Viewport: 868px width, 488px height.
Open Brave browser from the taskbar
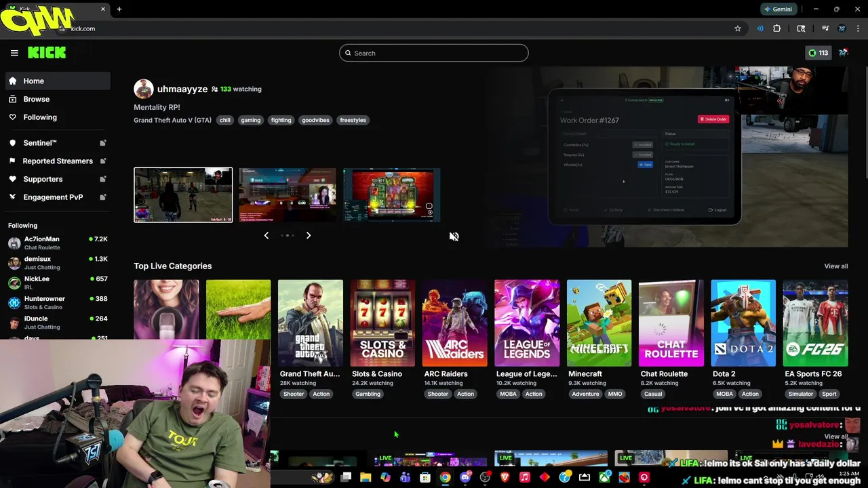(x=505, y=477)
